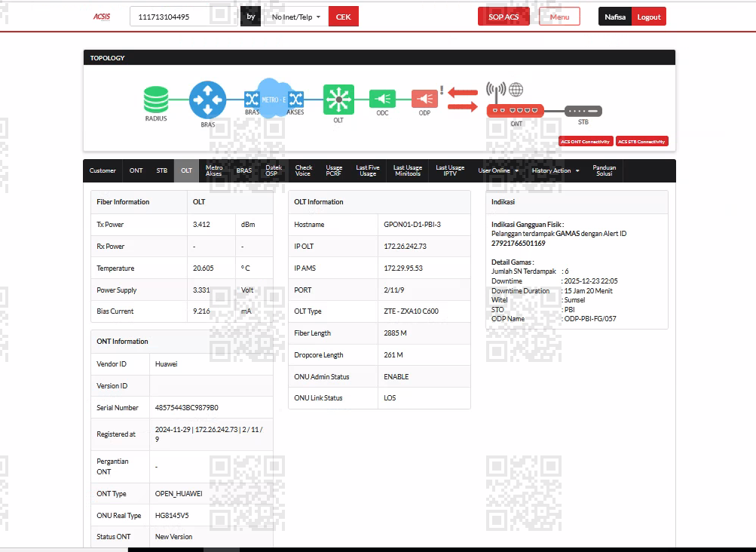Click PORT value 2/11/9

point(394,290)
